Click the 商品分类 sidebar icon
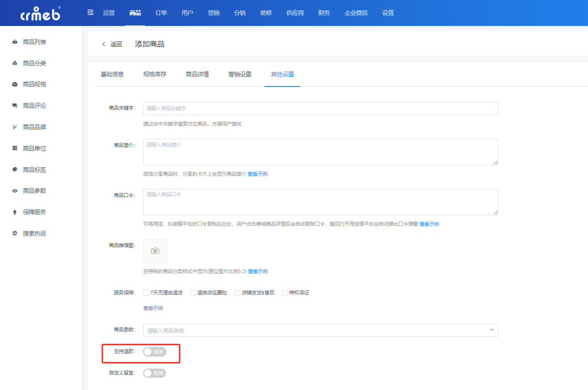Screen dimensions: 588x390 pos(15,63)
